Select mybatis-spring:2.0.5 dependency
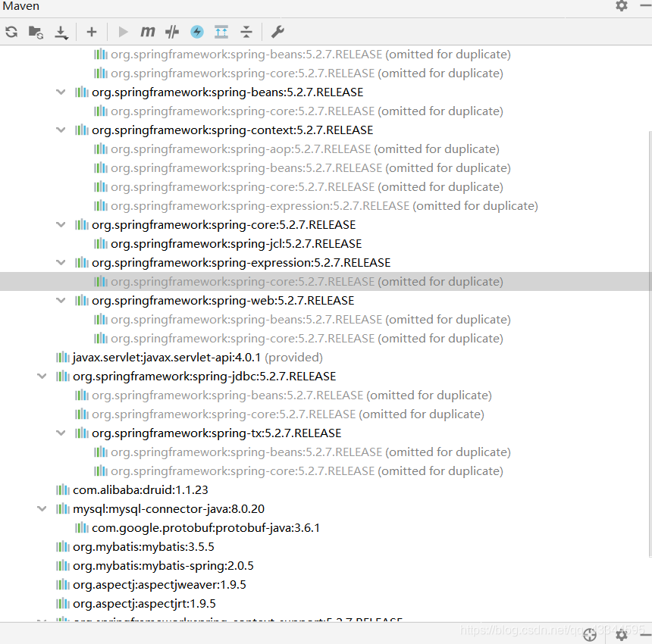 tap(163, 566)
